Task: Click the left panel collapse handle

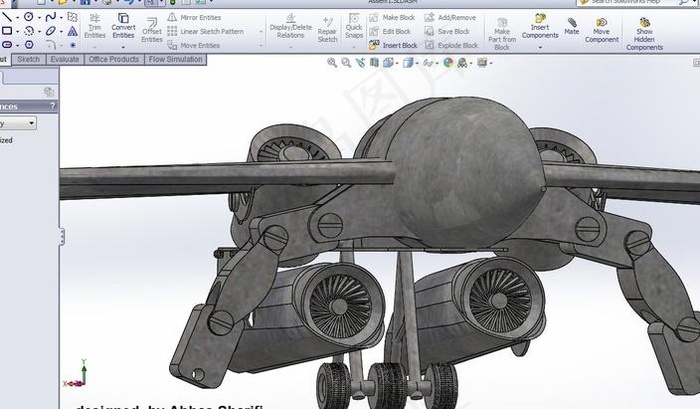Action: pos(62,237)
